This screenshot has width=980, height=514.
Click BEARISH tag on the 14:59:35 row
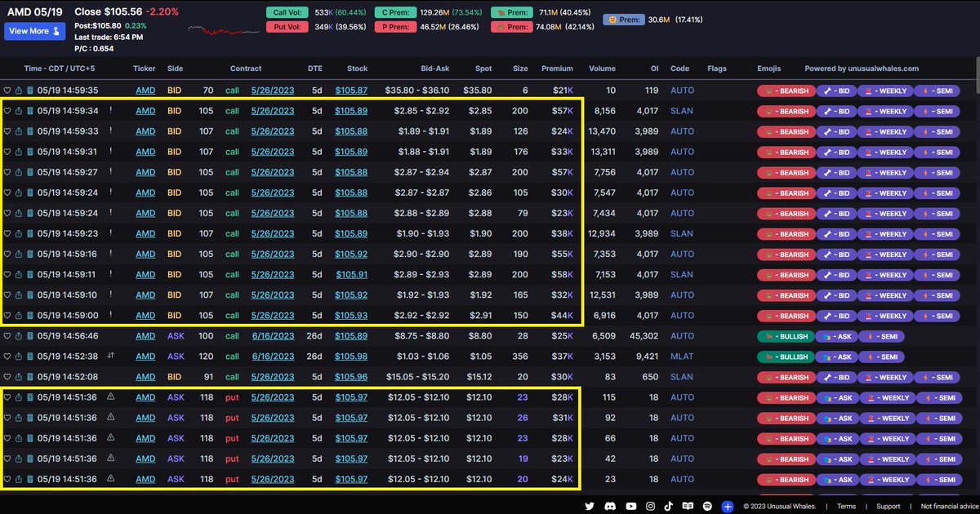[786, 91]
